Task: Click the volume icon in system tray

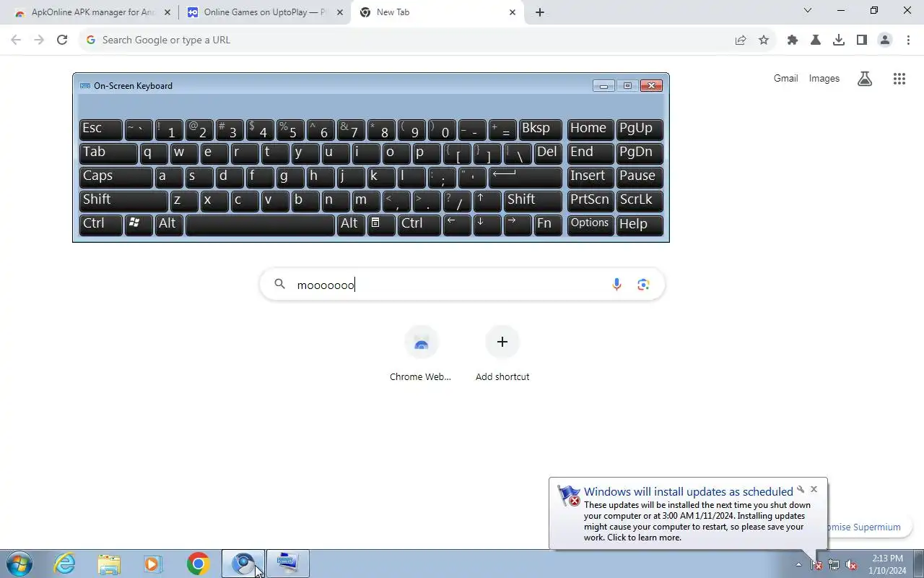Action: point(852,565)
